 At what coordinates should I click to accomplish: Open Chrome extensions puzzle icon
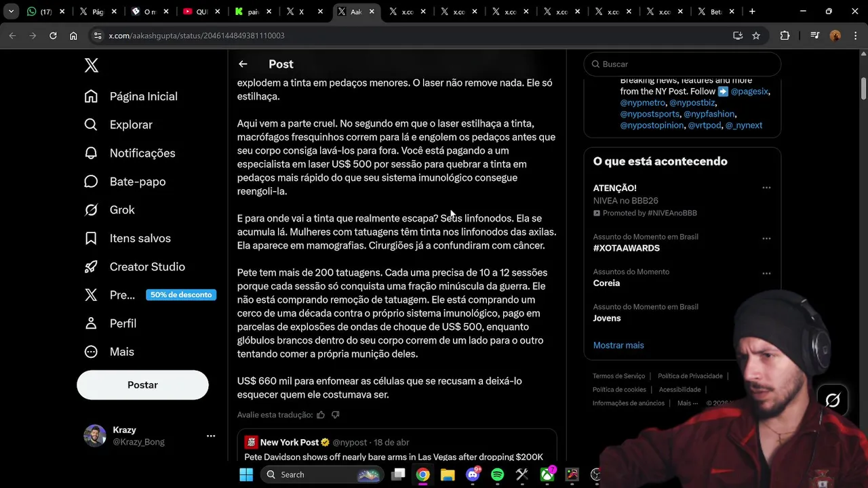[785, 35]
